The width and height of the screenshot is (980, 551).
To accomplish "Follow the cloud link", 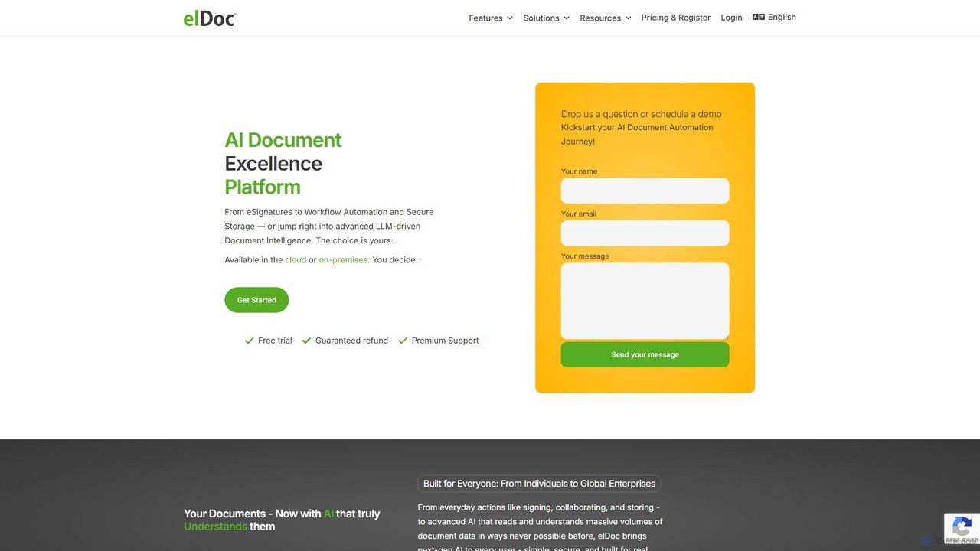I will click(296, 260).
